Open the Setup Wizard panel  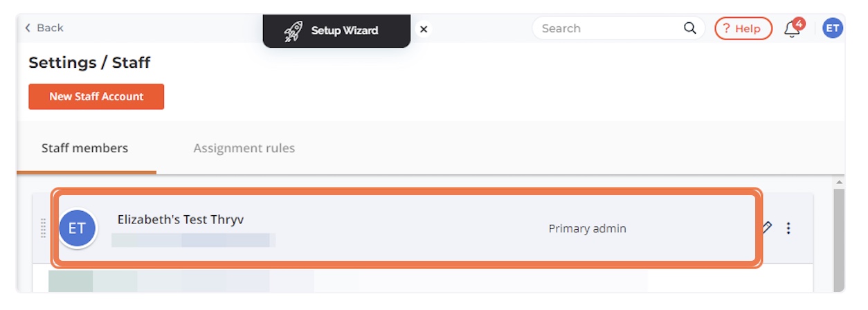(336, 30)
